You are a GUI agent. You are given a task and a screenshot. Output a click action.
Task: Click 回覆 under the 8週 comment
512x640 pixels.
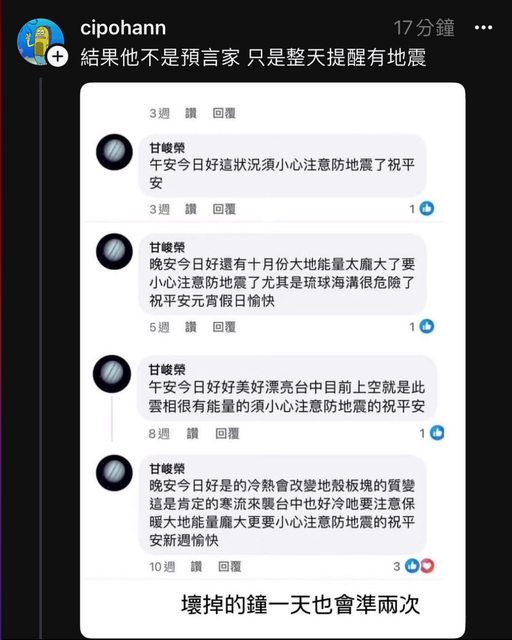(227, 433)
